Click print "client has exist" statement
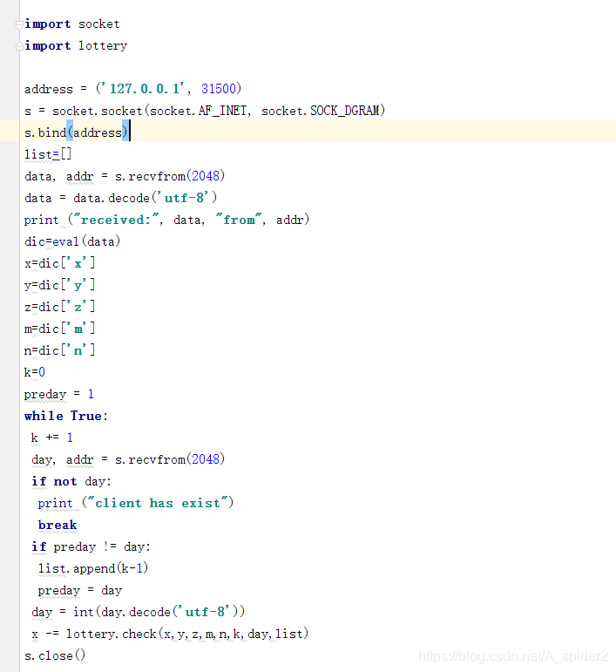This screenshot has width=616, height=672. pos(136,503)
